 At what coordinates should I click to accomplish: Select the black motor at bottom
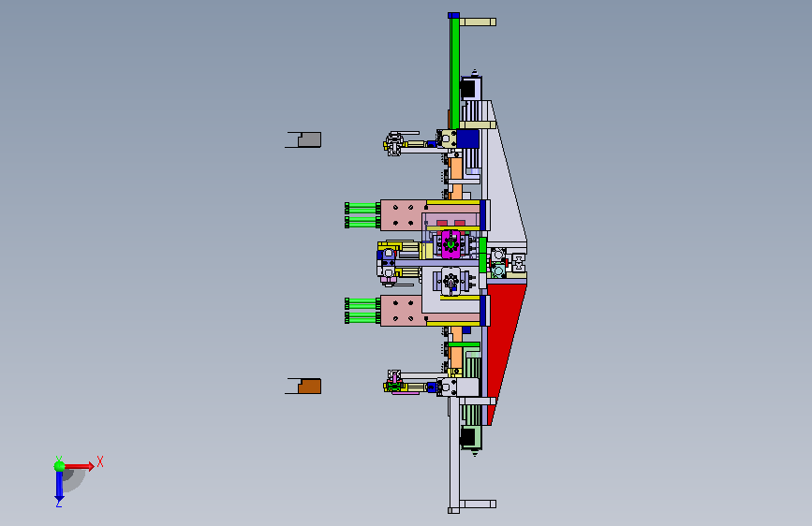click(x=468, y=437)
